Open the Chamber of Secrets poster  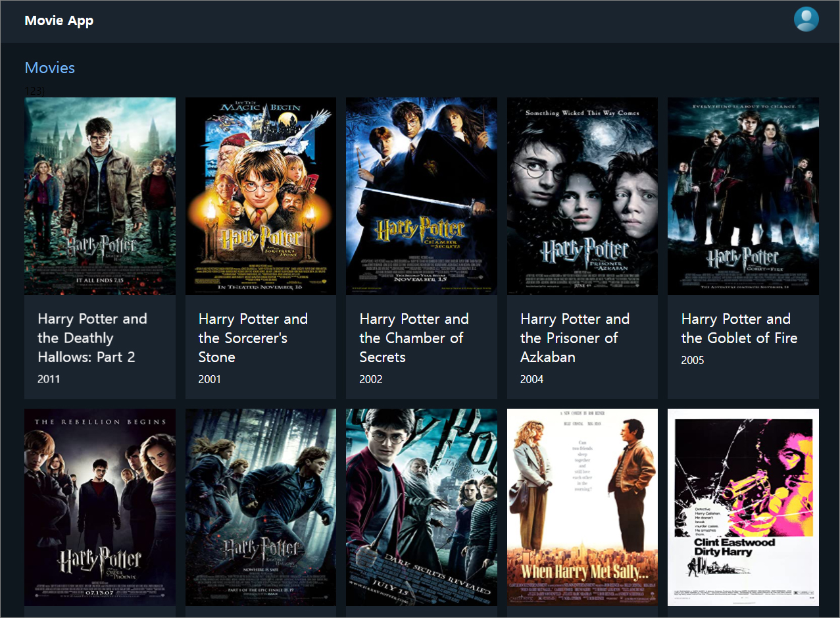pos(422,196)
